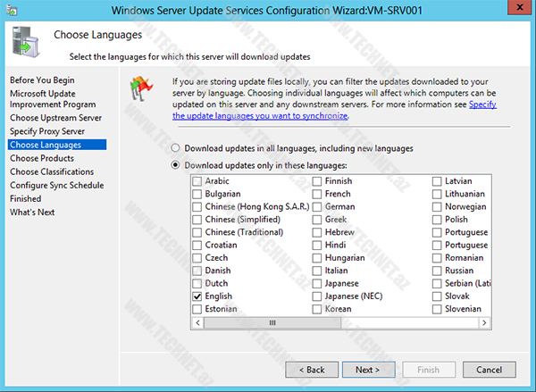Screen dimensions: 536x392
Task: Open the What's Next step
Action: coord(32,213)
